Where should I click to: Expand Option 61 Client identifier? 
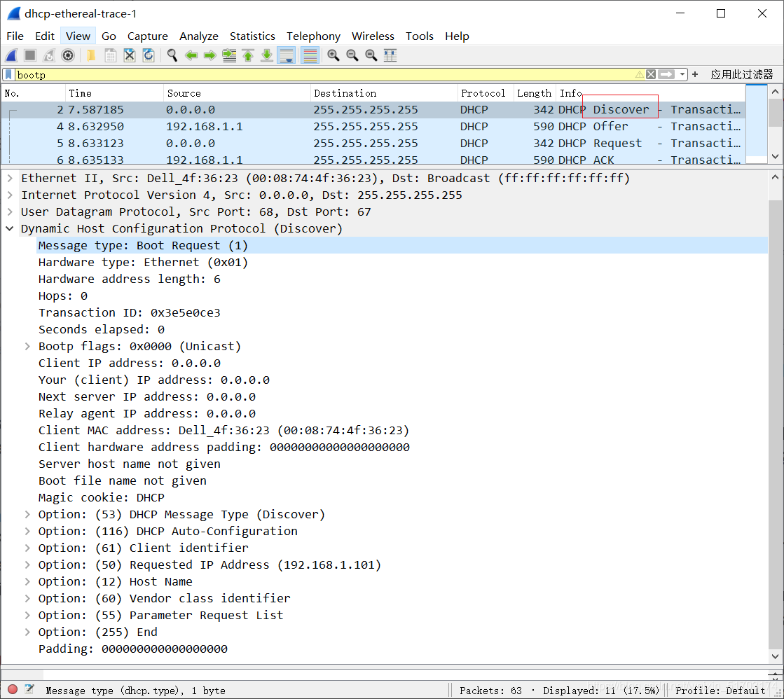(27, 548)
